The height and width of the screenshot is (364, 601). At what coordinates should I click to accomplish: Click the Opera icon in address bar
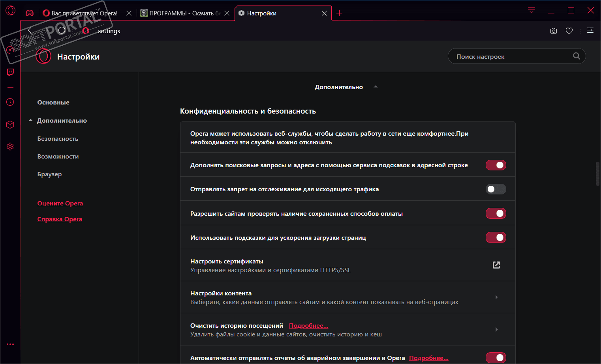pos(86,31)
